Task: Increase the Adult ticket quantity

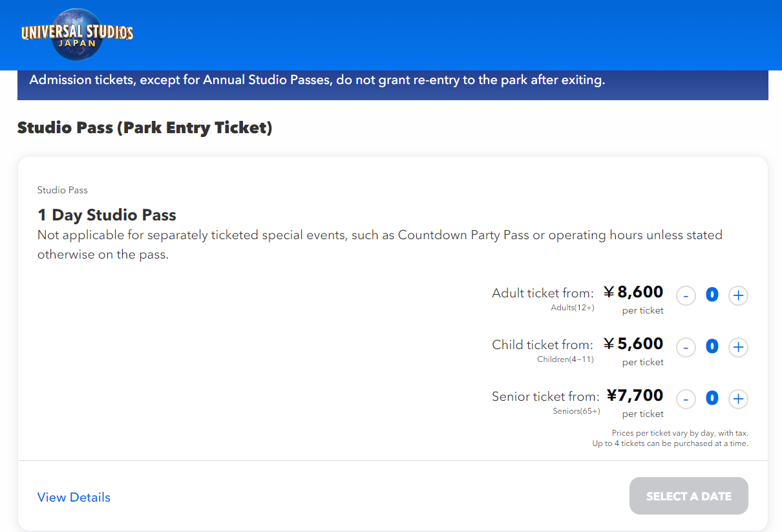Action: 738,296
